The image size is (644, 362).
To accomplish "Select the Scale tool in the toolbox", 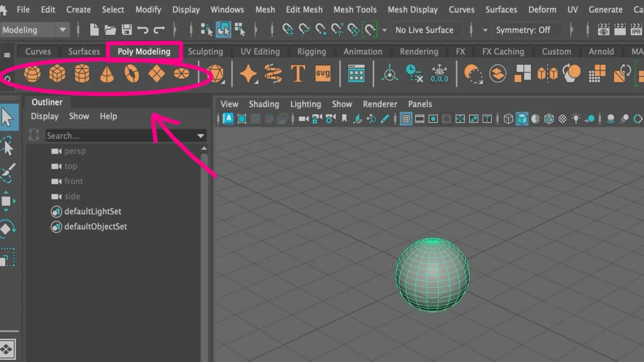I will 7,257.
